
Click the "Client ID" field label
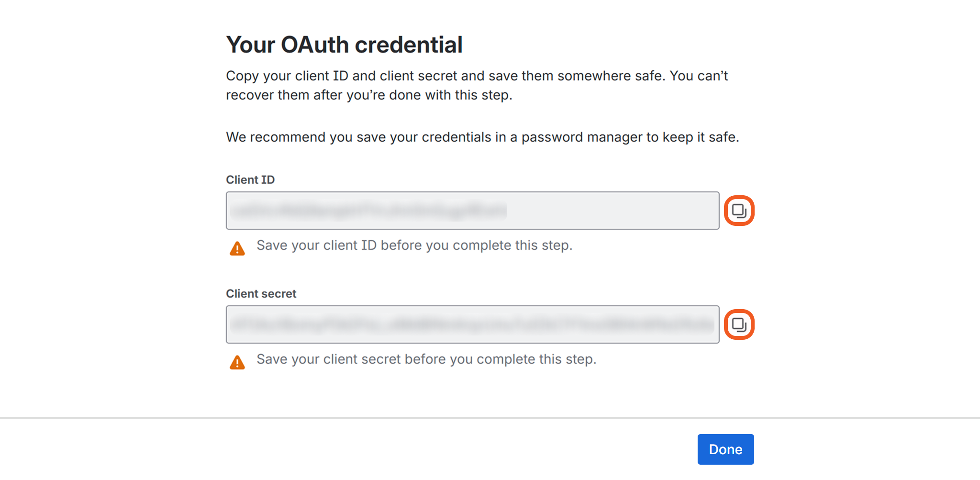click(x=250, y=180)
